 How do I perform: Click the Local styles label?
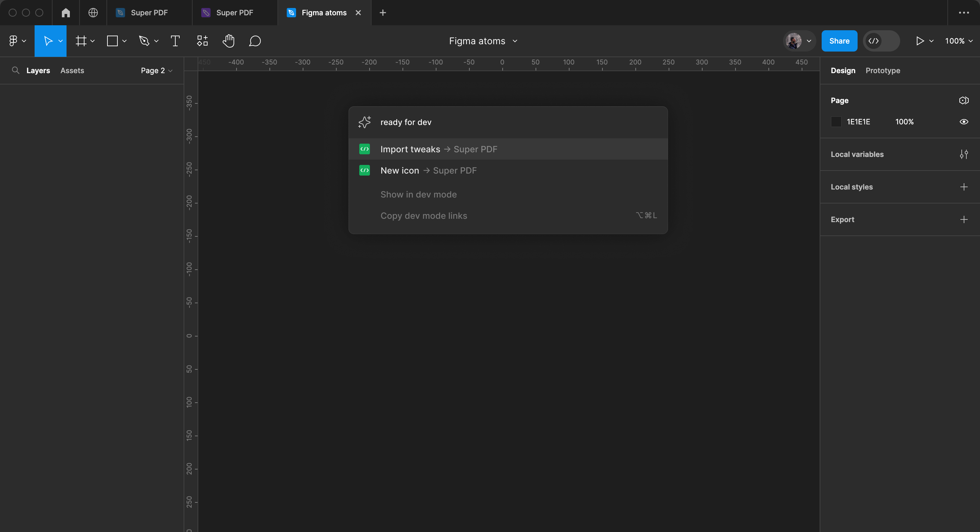[x=851, y=187]
